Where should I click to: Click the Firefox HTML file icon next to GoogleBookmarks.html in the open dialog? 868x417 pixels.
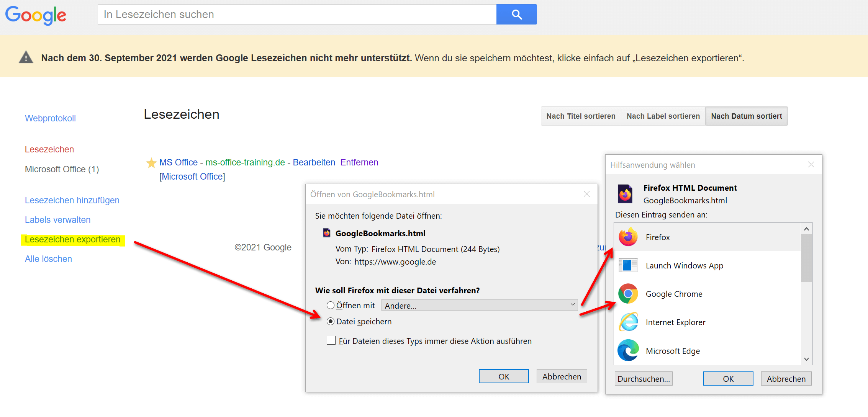[x=327, y=233]
